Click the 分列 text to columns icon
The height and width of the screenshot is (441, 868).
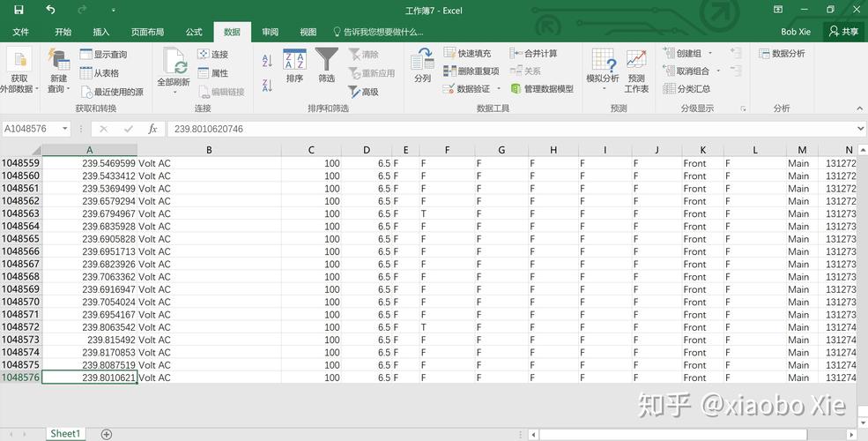[422, 59]
